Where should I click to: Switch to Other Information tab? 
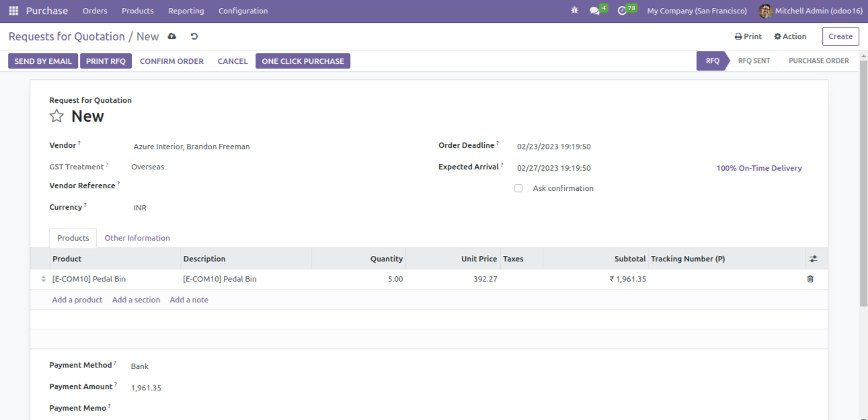(x=137, y=238)
